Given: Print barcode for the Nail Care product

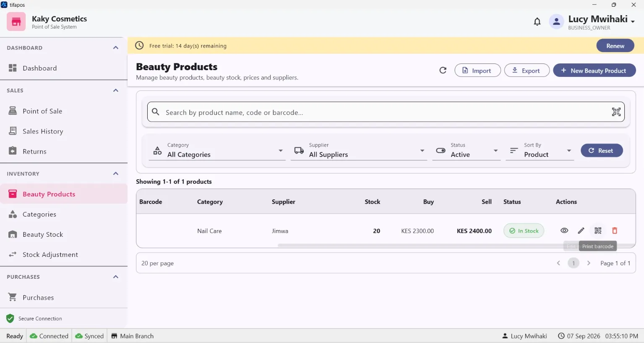Looking at the screenshot, I should [598, 230].
